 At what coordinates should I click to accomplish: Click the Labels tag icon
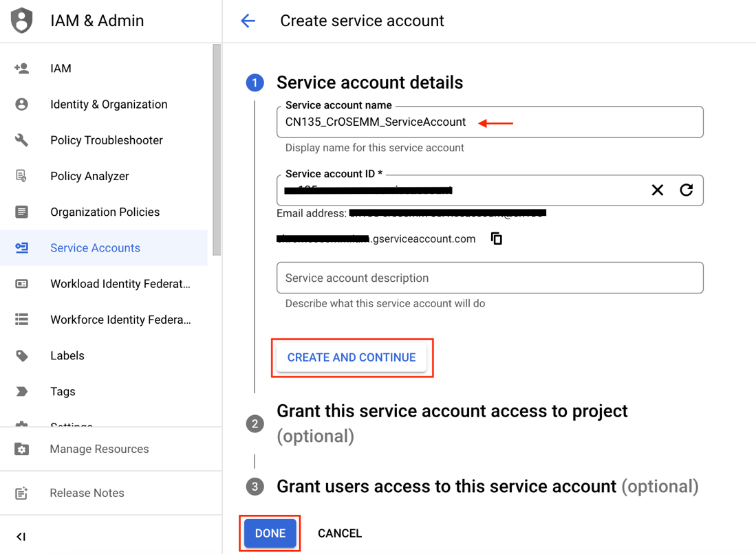(22, 355)
